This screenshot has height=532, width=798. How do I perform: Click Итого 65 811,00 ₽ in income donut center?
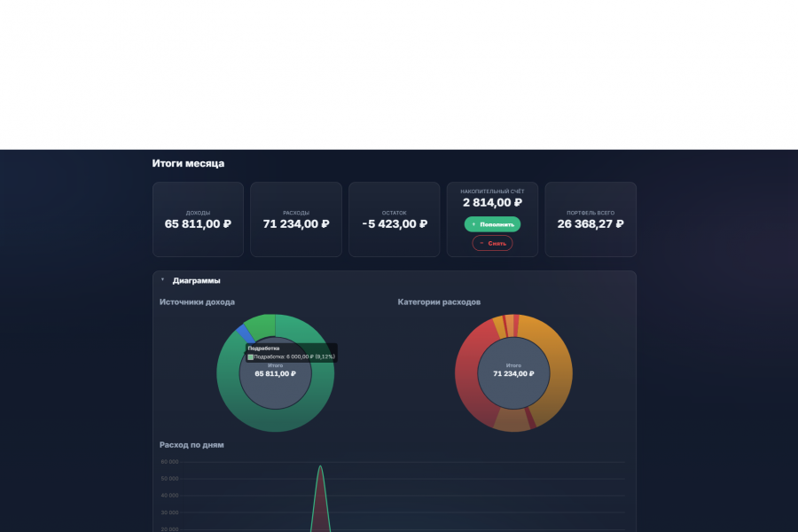tap(276, 370)
